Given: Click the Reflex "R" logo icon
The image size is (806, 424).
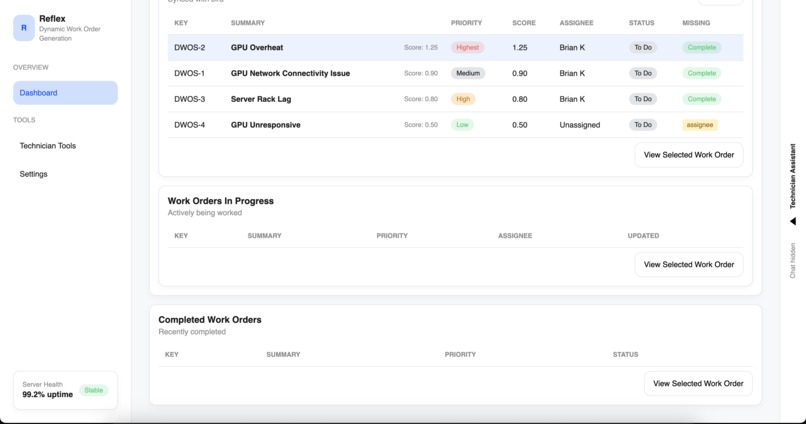Looking at the screenshot, I should point(24,28).
